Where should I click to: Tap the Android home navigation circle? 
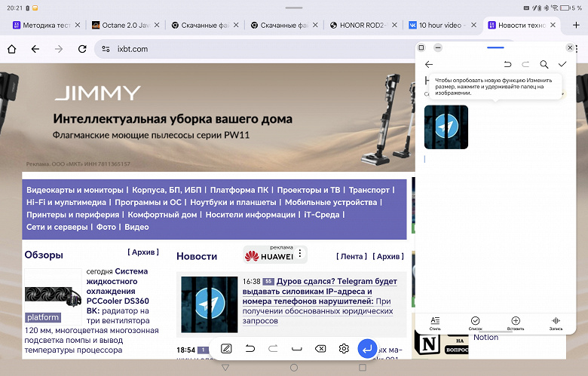tap(294, 368)
